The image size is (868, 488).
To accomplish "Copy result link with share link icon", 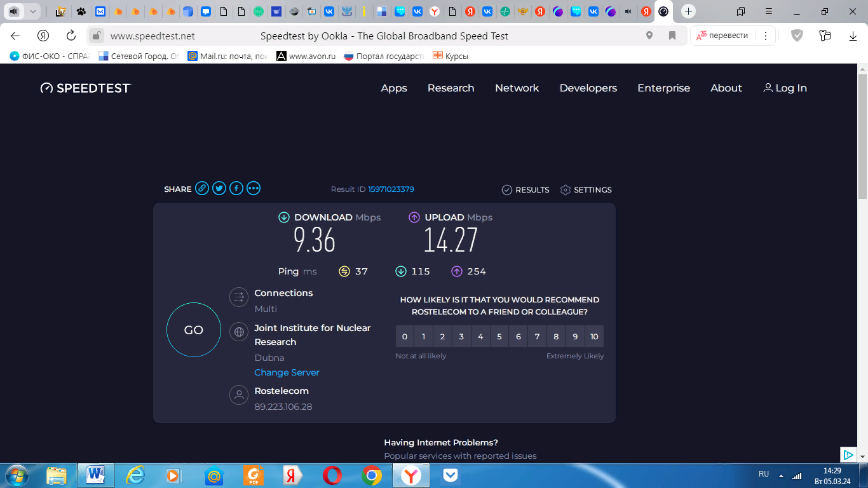I will tap(202, 188).
